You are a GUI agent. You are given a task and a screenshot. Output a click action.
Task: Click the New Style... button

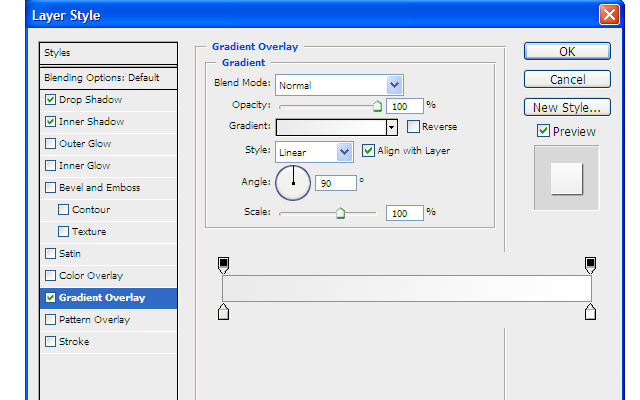tap(566, 107)
